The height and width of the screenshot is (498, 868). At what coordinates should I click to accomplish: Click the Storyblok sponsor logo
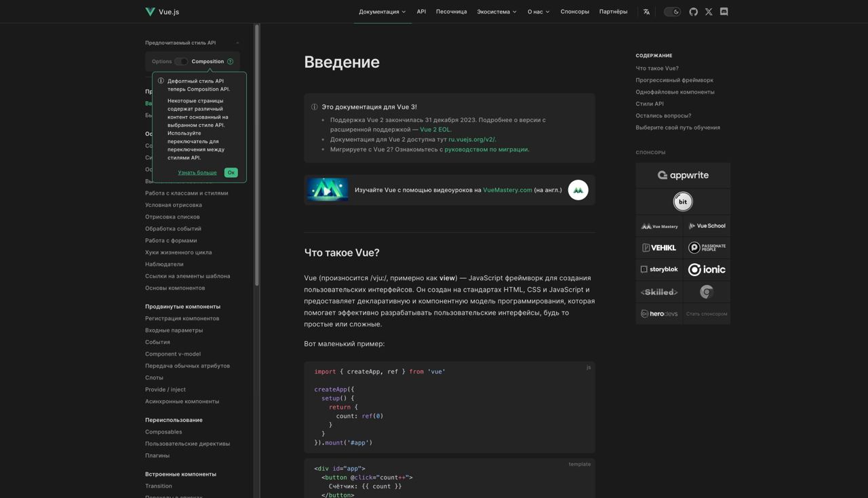(659, 269)
